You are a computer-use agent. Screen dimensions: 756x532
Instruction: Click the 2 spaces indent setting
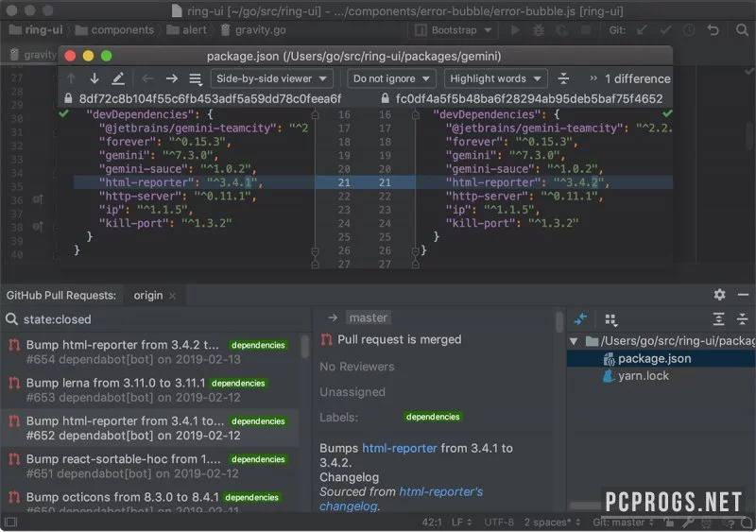pos(552,523)
